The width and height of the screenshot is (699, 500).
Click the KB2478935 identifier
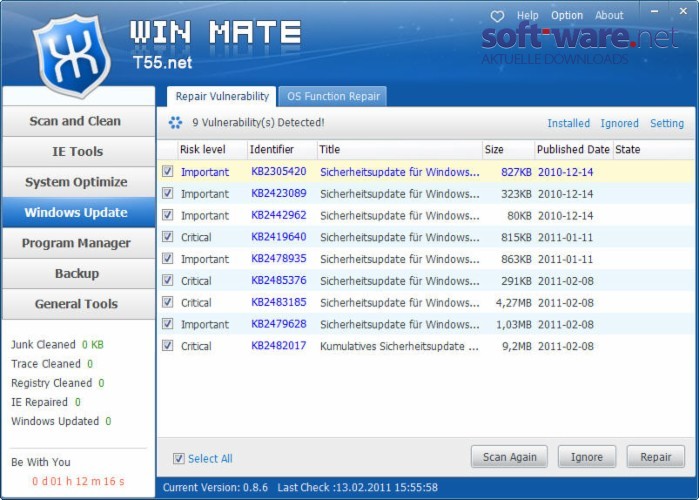279,258
